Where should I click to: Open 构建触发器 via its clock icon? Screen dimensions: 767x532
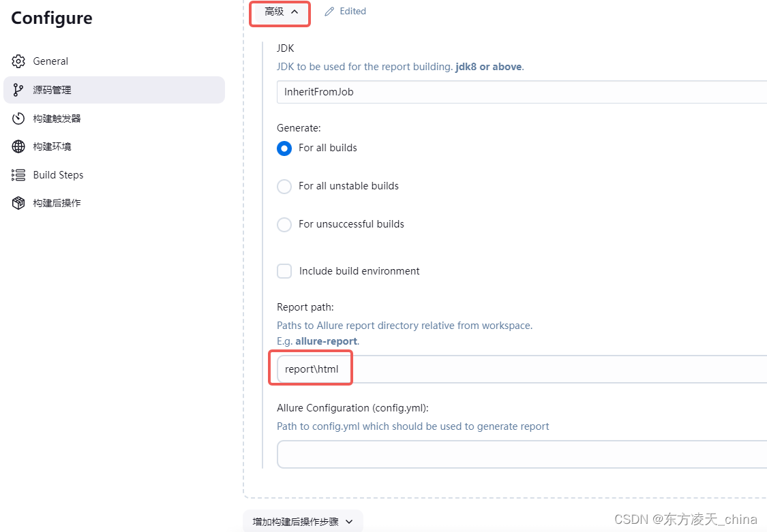click(x=18, y=118)
